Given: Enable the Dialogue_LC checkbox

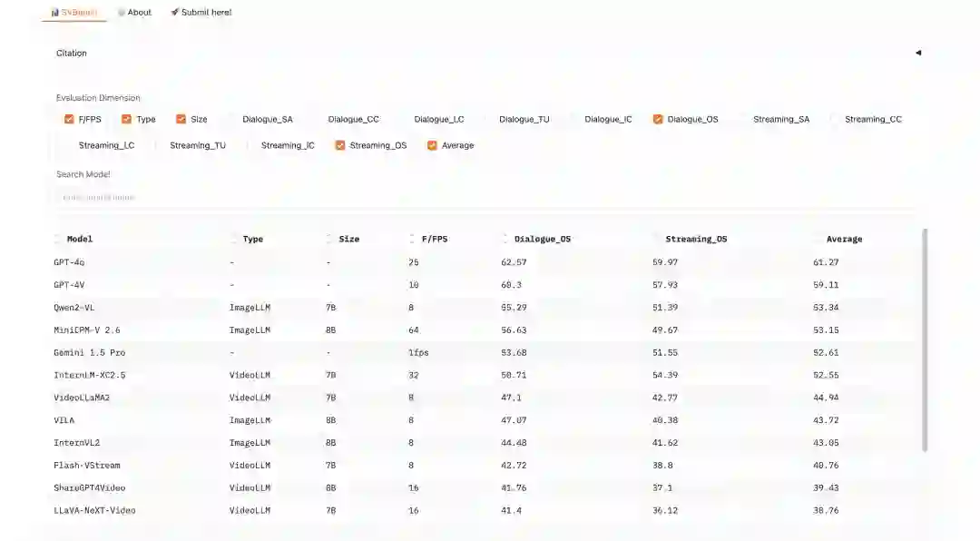Looking at the screenshot, I should click(x=405, y=119).
